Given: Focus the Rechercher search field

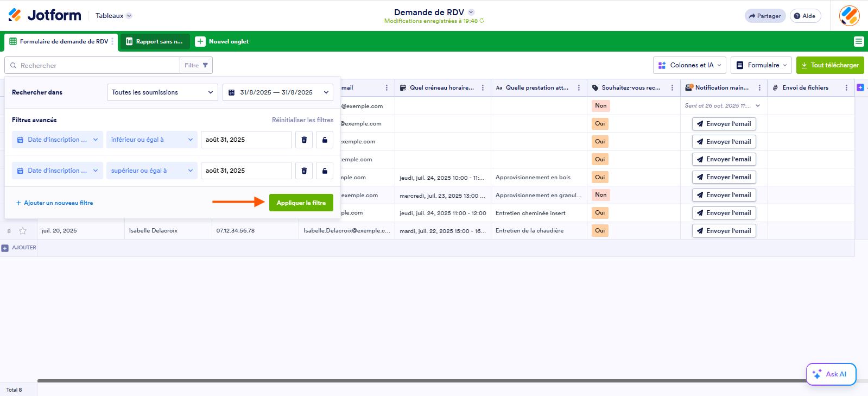Looking at the screenshot, I should coord(92,65).
